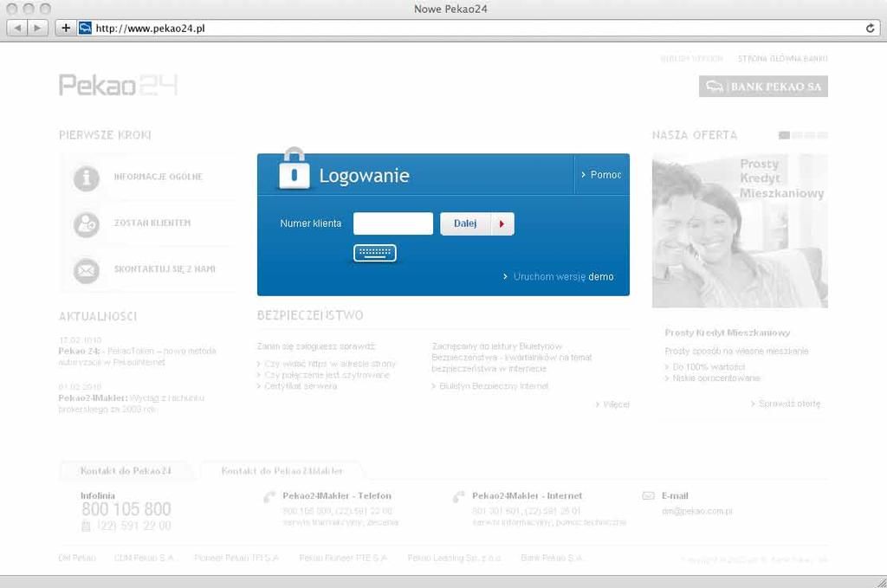Open the Biuletyn Bezpieczny Internet link
This screenshot has width=887, height=588.
click(490, 386)
